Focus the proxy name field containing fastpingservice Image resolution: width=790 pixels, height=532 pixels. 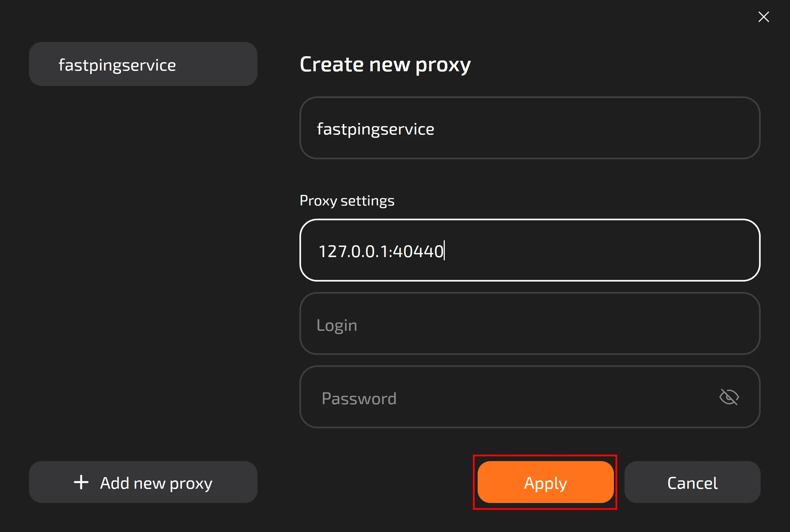pos(529,128)
